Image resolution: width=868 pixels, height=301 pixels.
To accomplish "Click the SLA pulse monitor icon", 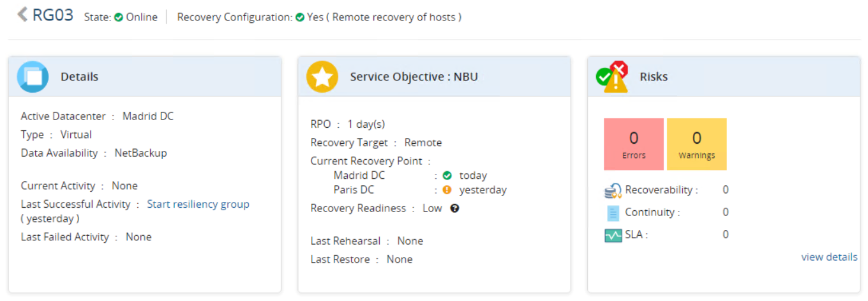I will point(613,235).
